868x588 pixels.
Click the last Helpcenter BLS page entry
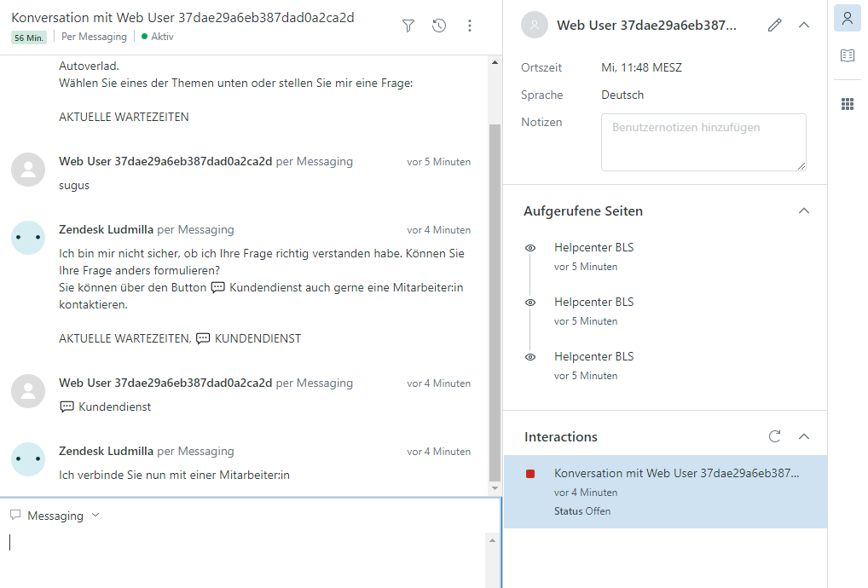point(593,357)
